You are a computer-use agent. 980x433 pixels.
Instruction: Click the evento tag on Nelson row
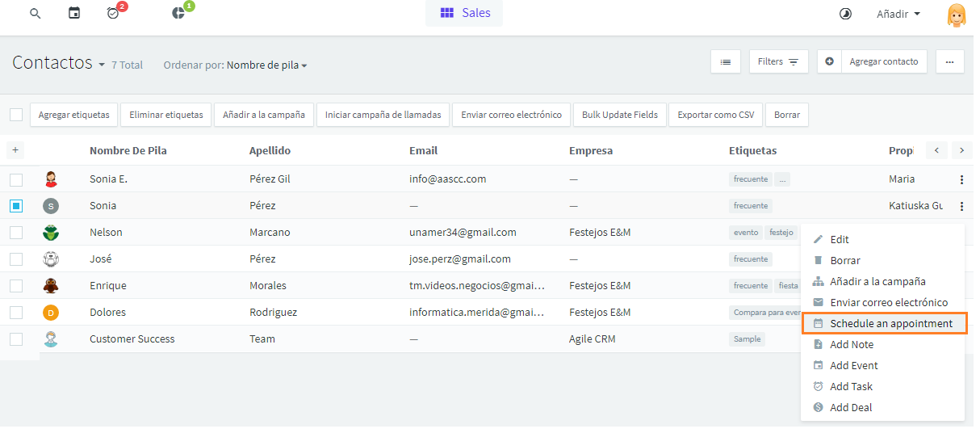click(x=746, y=233)
